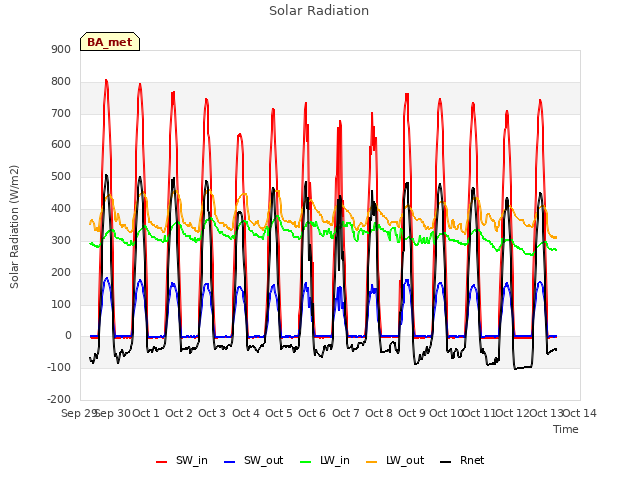Viewport: 640px width, 480px height.
Task: Click the Oct 9 x-axis tick label
Action: point(412,413)
